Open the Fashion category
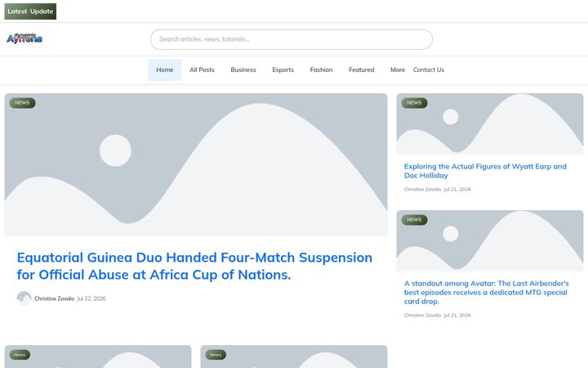The height and width of the screenshot is (368, 588). [322, 70]
